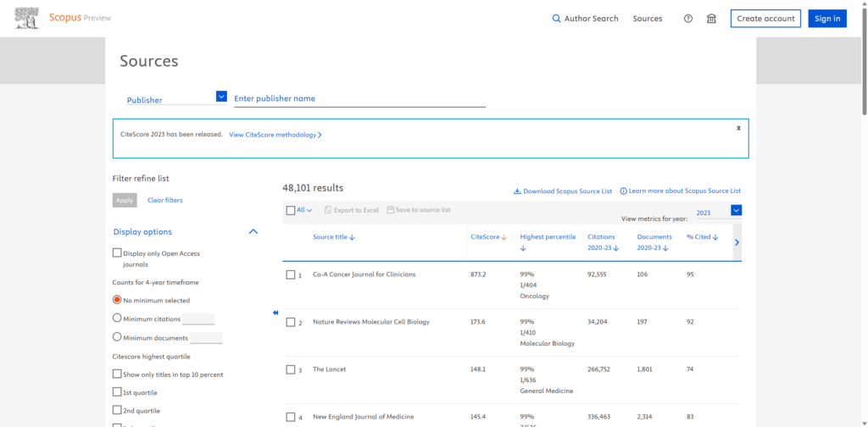This screenshot has width=868, height=427.
Task: Open Ca-A Cancer Journal for Clinicians
Action: pos(364,274)
